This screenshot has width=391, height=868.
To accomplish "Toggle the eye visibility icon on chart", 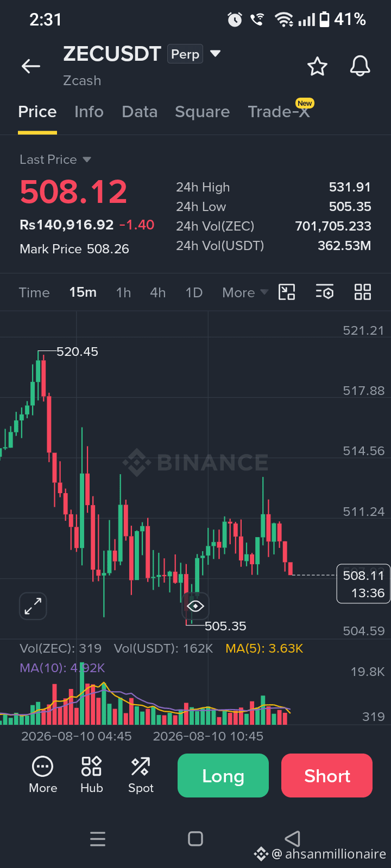I will [x=195, y=606].
